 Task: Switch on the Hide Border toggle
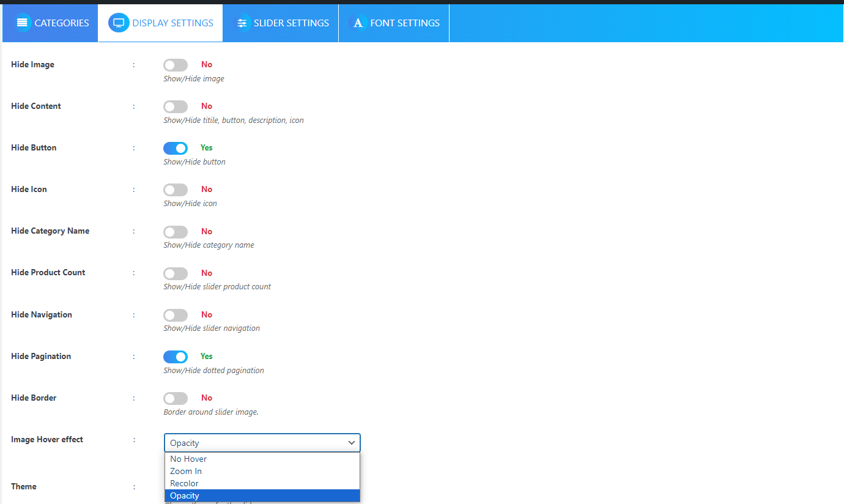(x=176, y=398)
